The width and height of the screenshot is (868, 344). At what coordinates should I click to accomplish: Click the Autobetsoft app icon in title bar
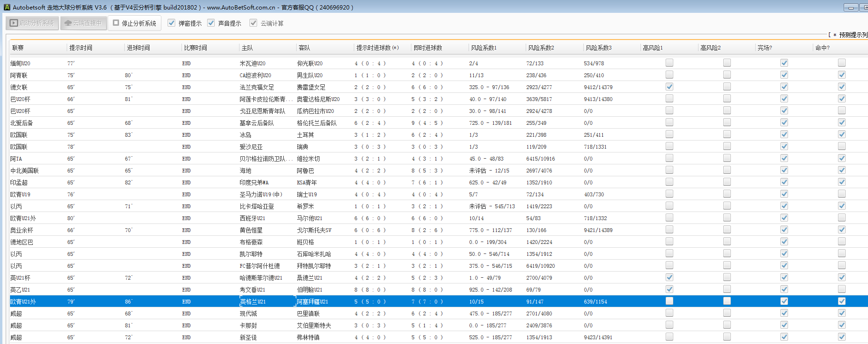tap(7, 7)
